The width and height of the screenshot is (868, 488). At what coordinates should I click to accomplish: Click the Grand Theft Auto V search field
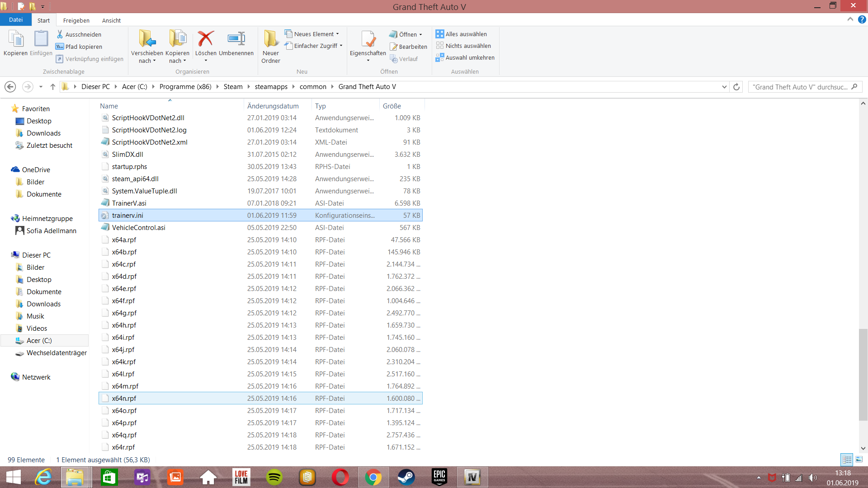click(799, 87)
